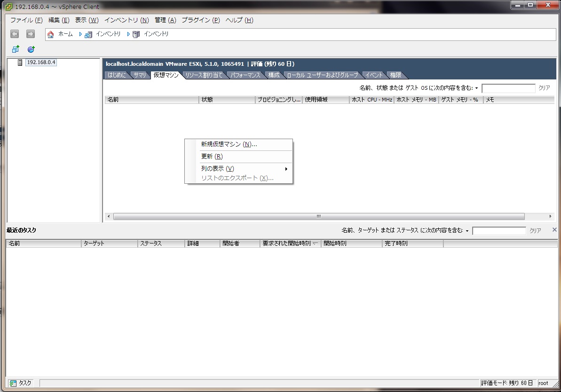Switch to the イベント tab
561x392 pixels.
(374, 75)
